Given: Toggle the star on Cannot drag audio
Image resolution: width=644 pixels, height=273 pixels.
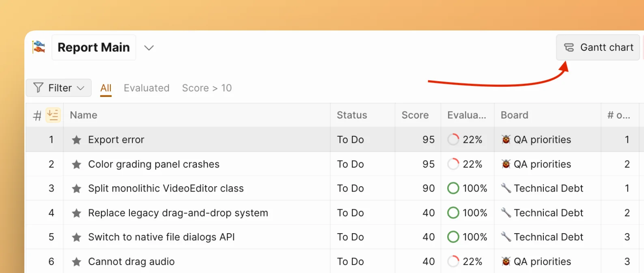Looking at the screenshot, I should coord(76,262).
